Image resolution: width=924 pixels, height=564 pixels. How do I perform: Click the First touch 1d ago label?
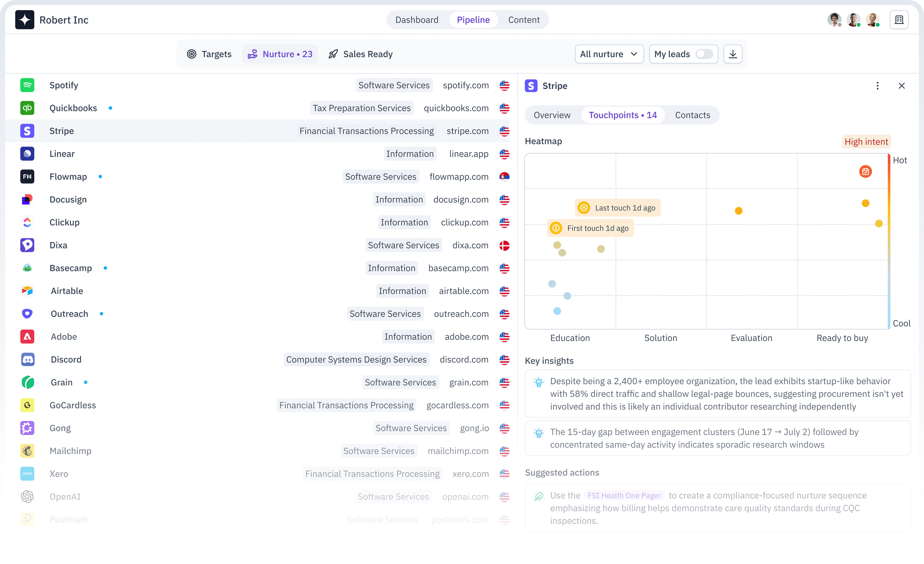point(590,228)
